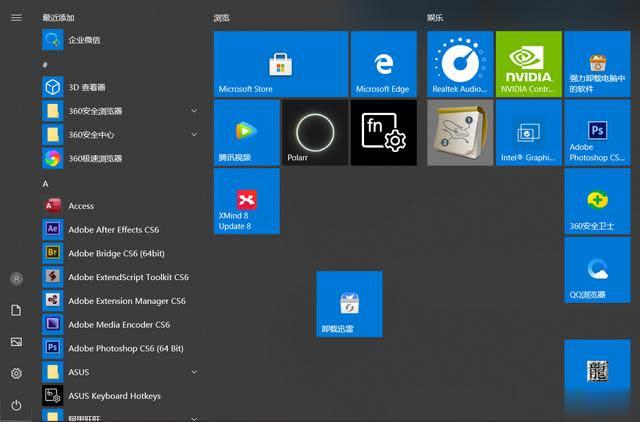Image resolution: width=640 pixels, height=422 pixels.
Task: Click the 娱乐 tile group title
Action: pos(435,18)
